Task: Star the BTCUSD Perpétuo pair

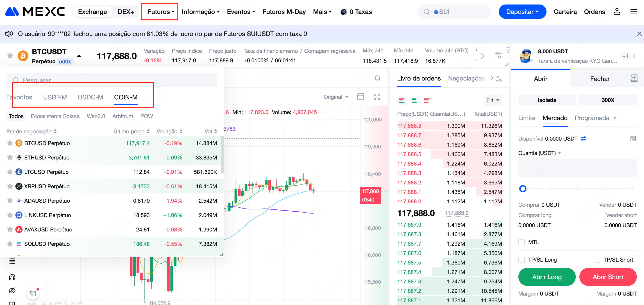Action: (x=10, y=143)
